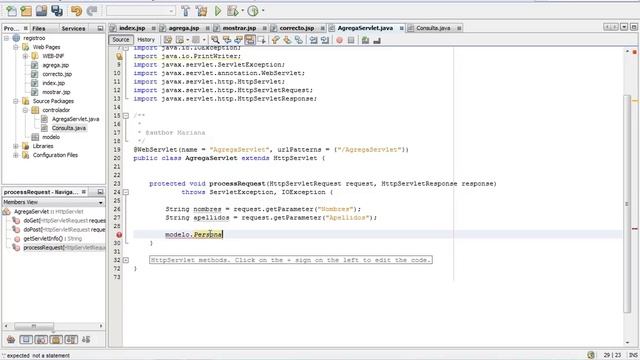The width and height of the screenshot is (640, 360).
Task: Open the Profile Project dropdown arrow
Action: (263, 11)
